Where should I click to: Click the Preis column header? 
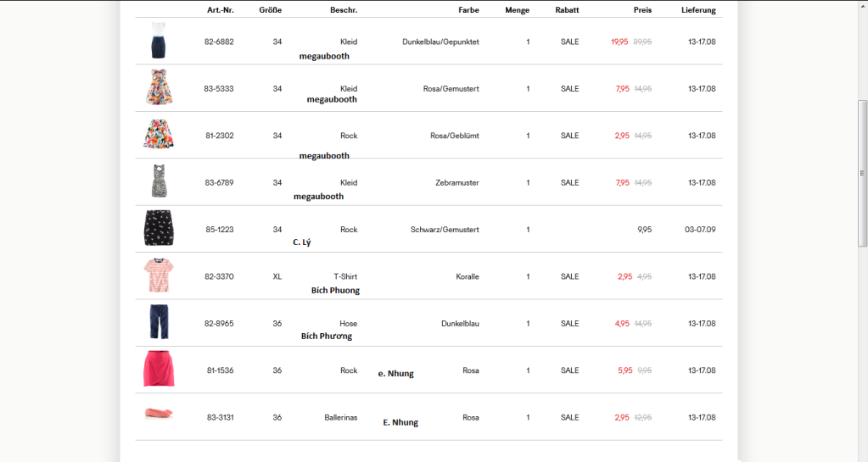(x=642, y=10)
